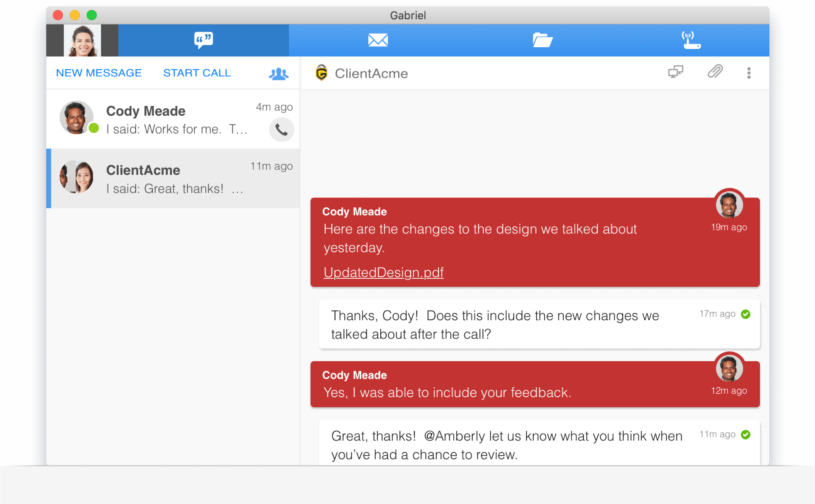Click the '17m ago' message timestamp
The height and width of the screenshot is (504, 815).
[717, 314]
